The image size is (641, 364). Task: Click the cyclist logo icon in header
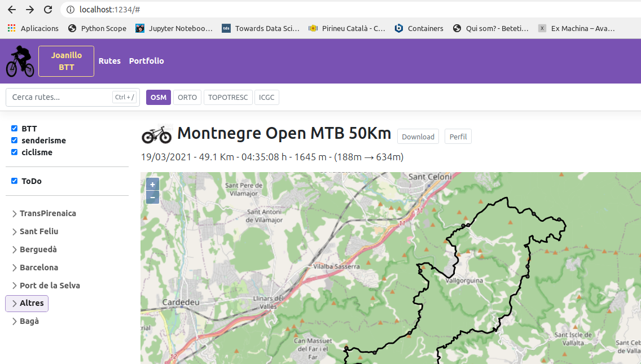(20, 62)
